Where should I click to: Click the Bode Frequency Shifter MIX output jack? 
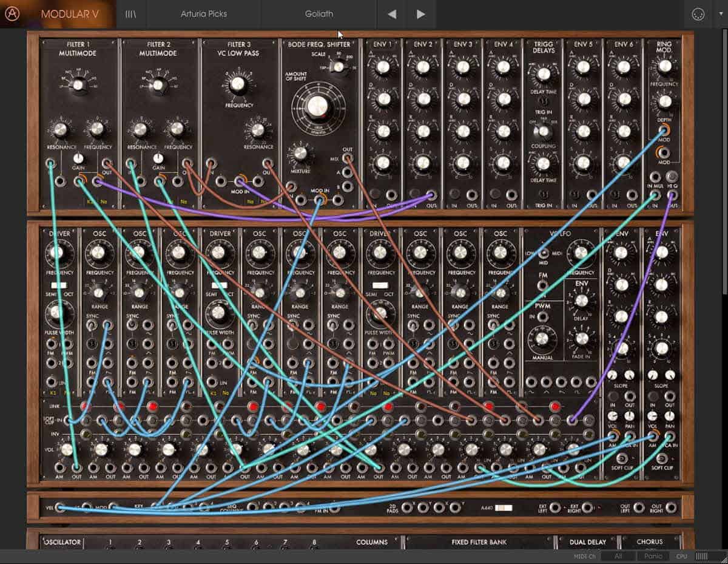[348, 158]
